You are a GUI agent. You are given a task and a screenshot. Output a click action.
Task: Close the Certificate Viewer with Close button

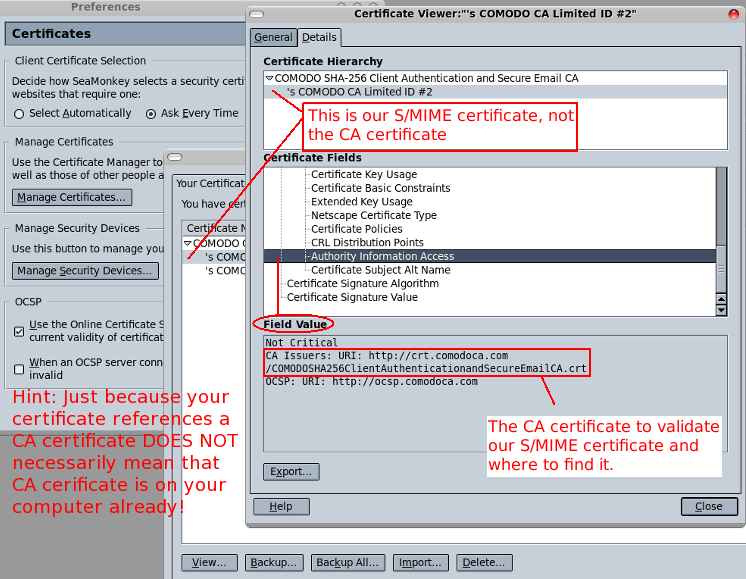coord(709,507)
